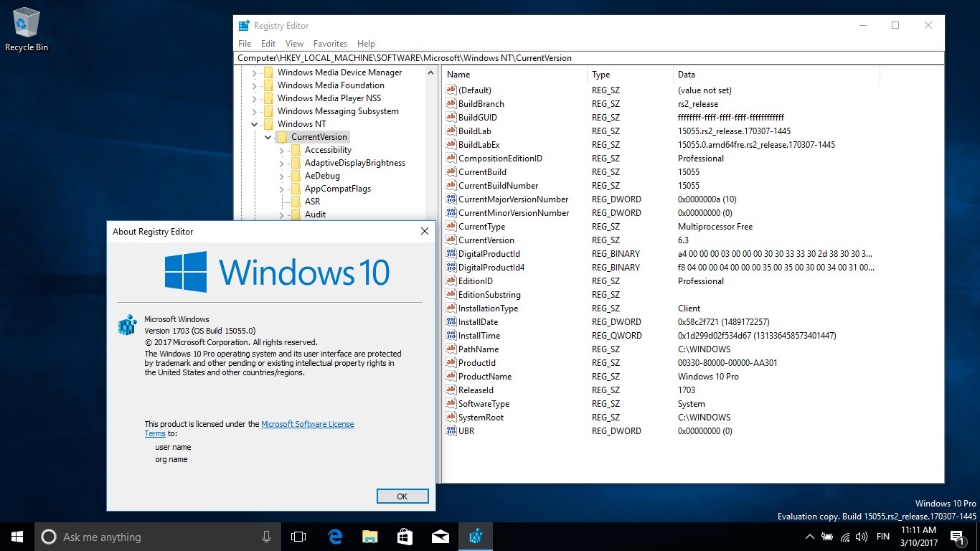Viewport: 980px width, 551px height.
Task: Expand the Windows Media Foundation key
Action: click(x=254, y=85)
